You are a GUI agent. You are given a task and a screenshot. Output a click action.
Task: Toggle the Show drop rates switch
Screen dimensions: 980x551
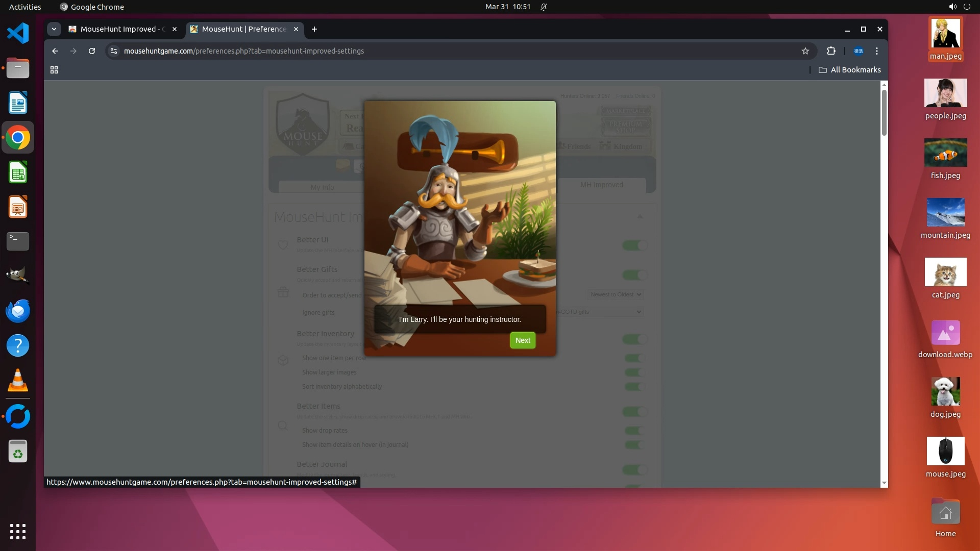[634, 431]
